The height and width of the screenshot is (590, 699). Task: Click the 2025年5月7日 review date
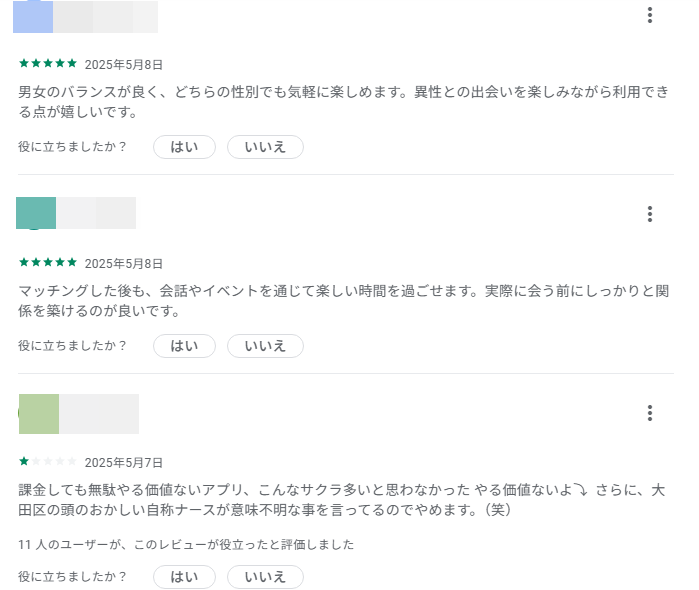[x=124, y=463]
